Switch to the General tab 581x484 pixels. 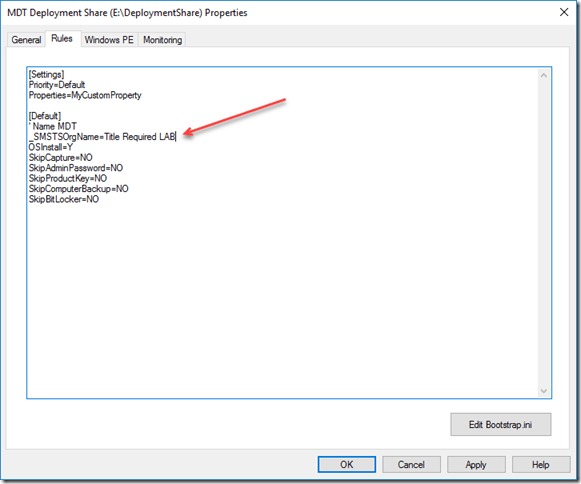click(26, 40)
